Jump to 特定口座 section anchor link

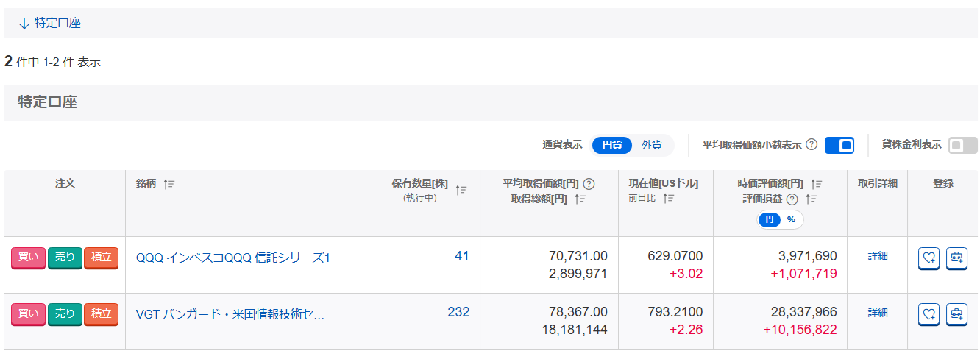coord(50,23)
